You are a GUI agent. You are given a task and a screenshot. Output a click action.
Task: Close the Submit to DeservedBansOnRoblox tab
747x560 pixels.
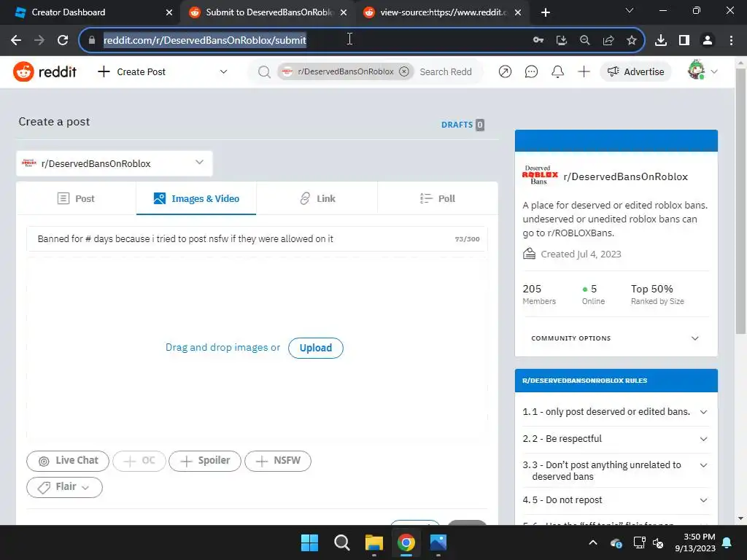point(344,13)
